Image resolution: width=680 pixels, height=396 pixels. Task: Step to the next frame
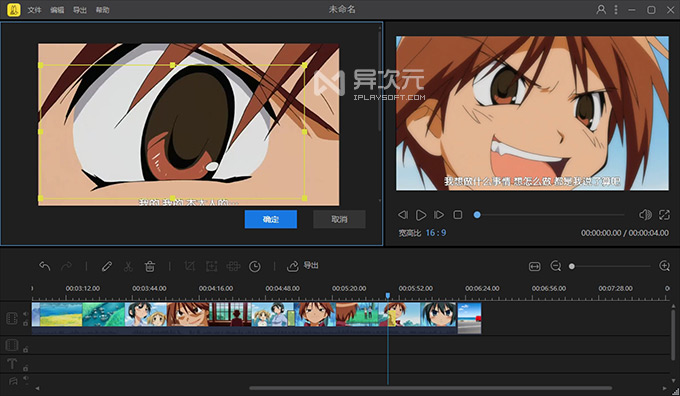click(x=439, y=215)
